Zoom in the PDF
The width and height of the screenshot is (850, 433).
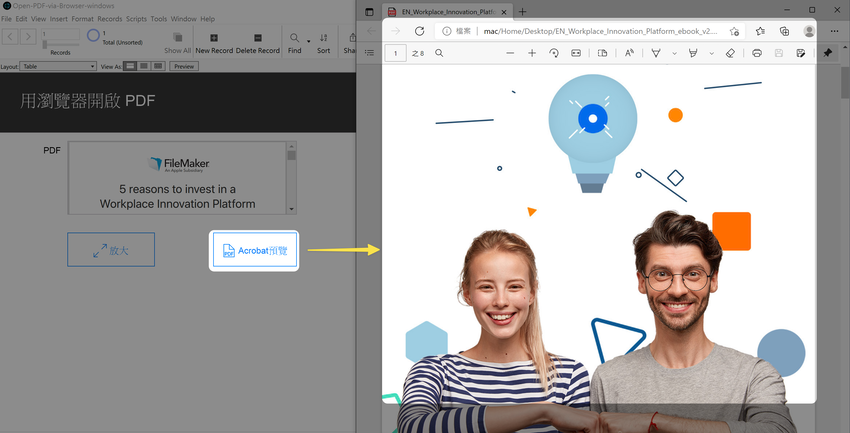tap(532, 53)
